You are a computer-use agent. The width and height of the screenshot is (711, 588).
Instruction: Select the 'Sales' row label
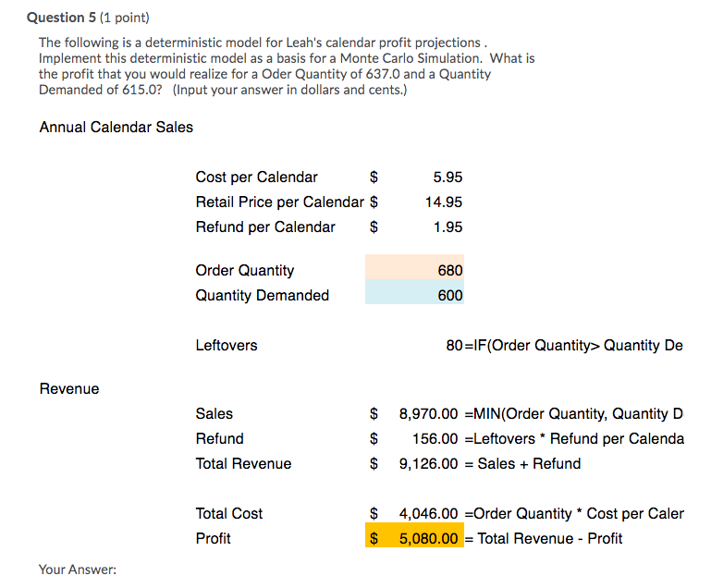[x=214, y=413]
